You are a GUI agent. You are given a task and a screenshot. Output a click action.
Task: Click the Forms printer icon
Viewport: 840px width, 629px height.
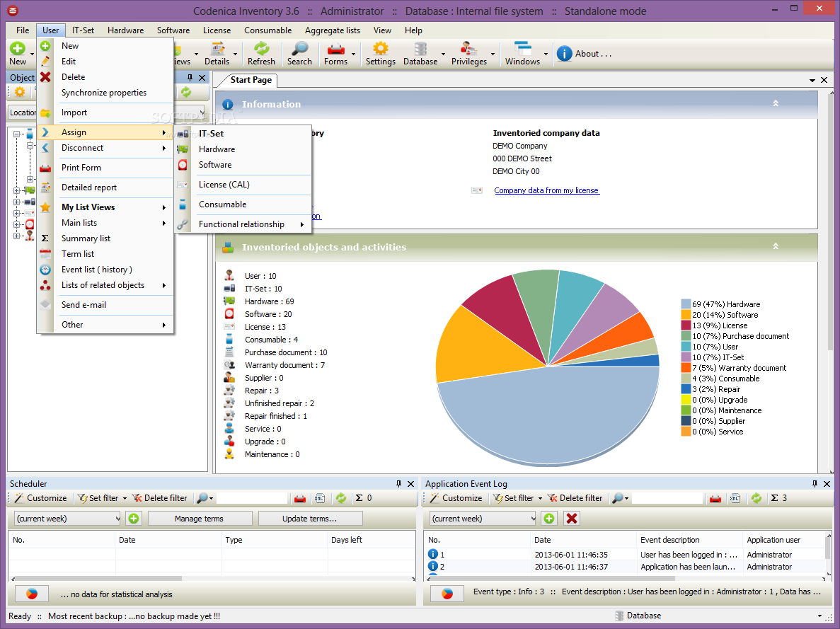[336, 49]
